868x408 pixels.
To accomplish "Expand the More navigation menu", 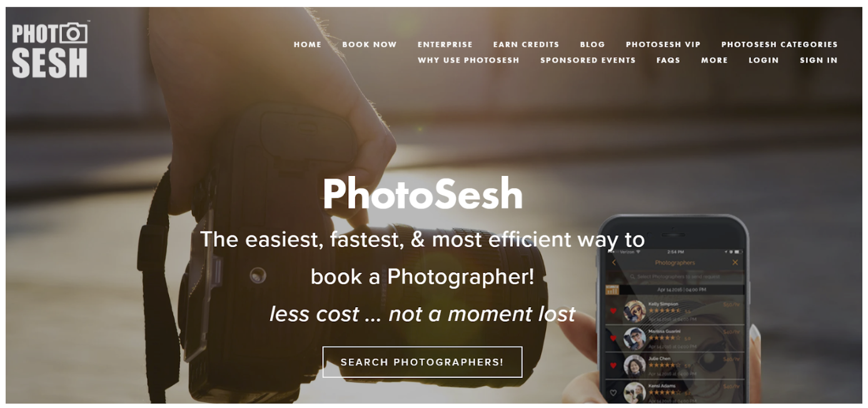I will pyautogui.click(x=714, y=60).
